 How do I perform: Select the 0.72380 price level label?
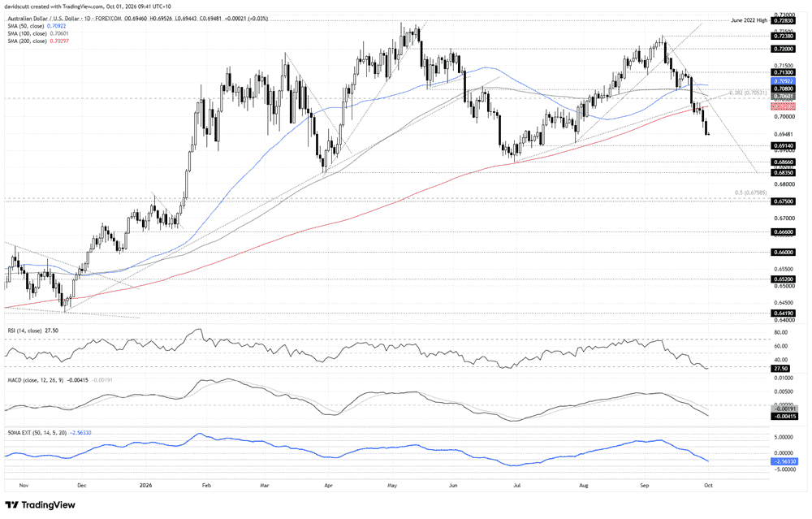(783, 37)
